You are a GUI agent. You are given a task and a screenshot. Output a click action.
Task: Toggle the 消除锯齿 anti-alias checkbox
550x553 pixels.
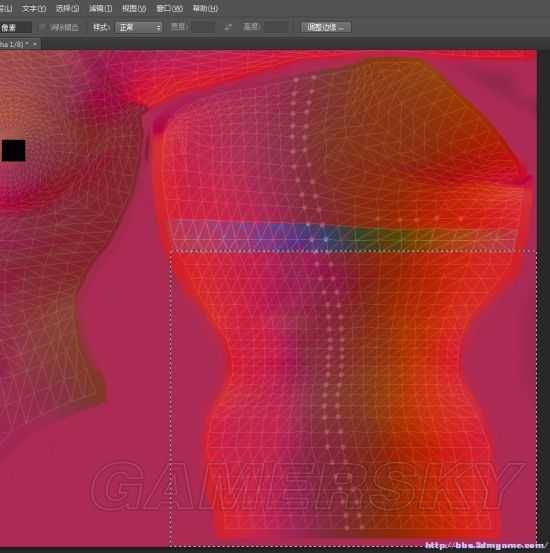point(42,27)
